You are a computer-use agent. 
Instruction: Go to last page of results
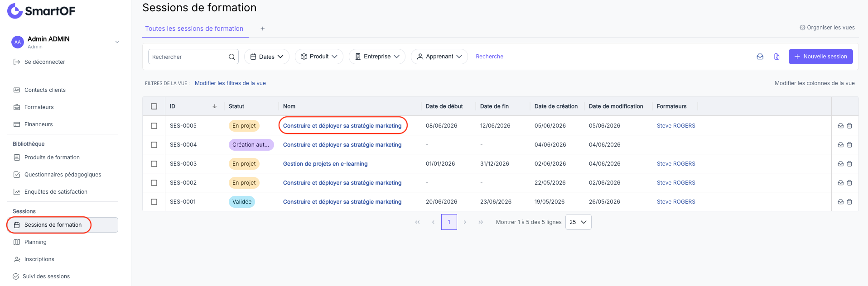tap(481, 222)
